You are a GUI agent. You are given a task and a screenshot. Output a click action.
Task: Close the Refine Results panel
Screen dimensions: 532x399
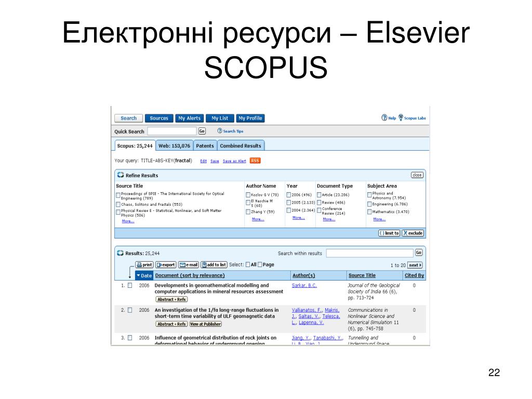coord(417,175)
